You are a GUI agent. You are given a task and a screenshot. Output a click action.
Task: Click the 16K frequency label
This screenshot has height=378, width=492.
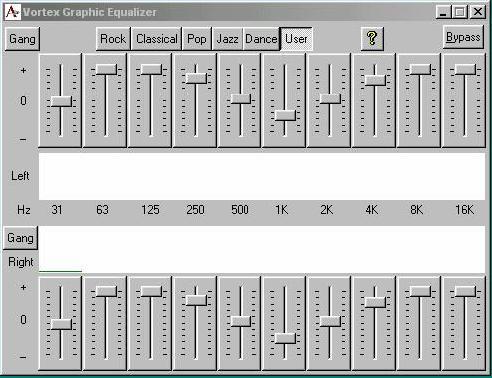point(465,210)
